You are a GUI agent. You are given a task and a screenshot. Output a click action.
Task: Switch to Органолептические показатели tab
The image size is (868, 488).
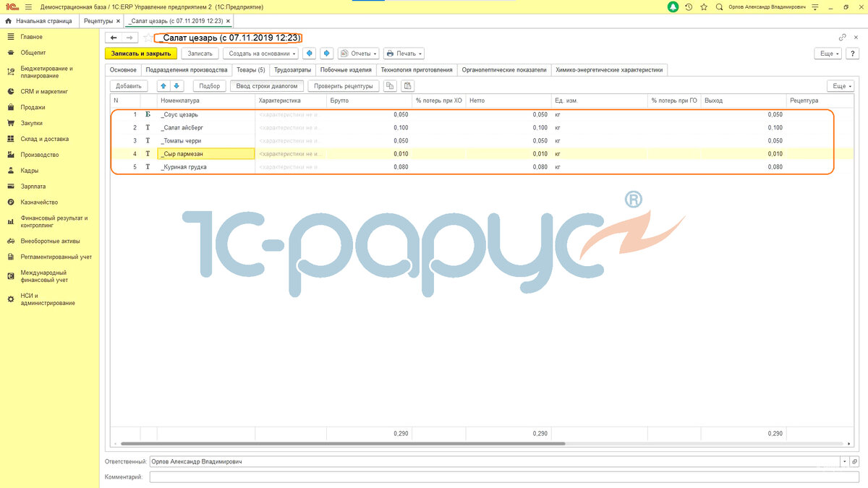click(503, 70)
